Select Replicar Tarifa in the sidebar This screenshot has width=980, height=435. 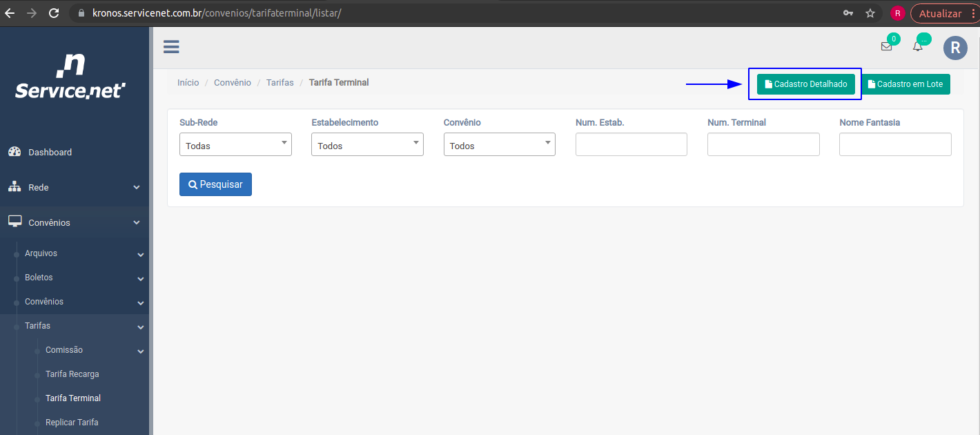(x=72, y=423)
